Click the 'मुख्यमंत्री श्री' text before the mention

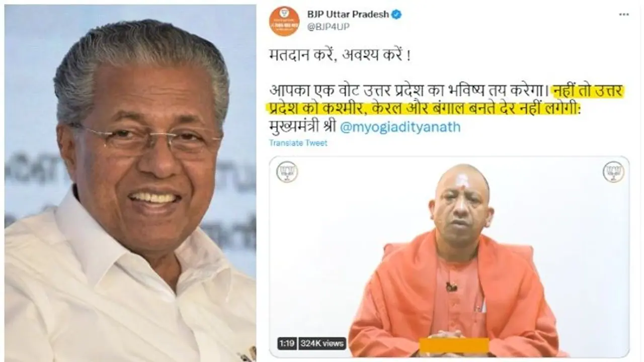[302, 127]
